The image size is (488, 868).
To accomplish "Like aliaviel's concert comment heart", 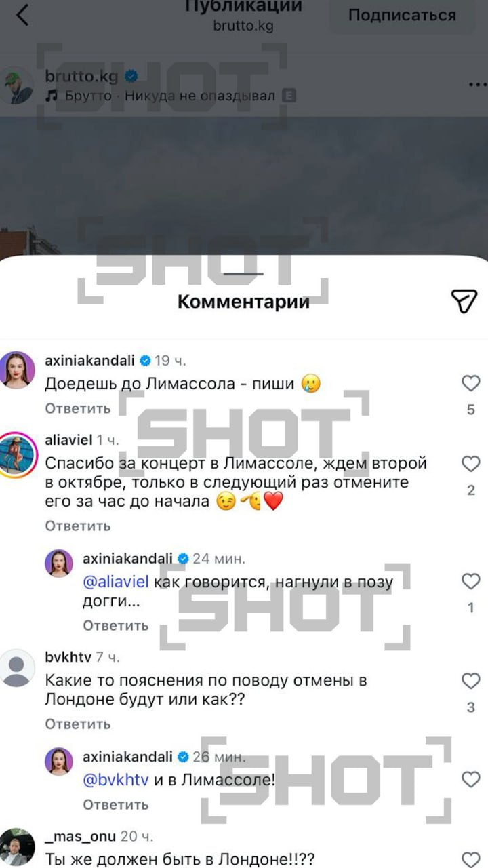I will 471,465.
